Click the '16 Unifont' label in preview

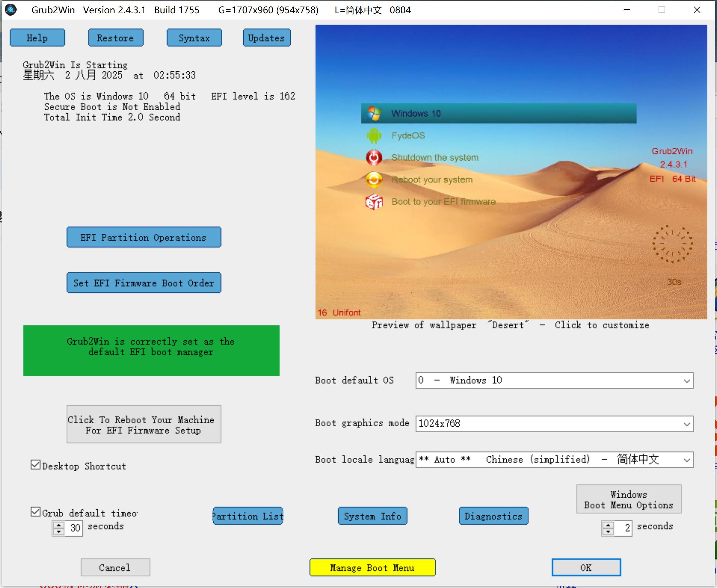(x=339, y=312)
